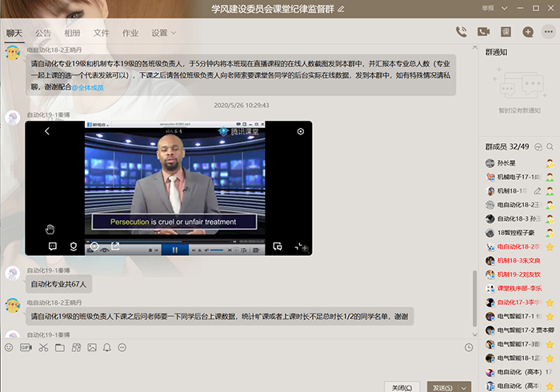Select the scissors screenshot tool
This screenshot has width=560, height=392.
(43, 347)
